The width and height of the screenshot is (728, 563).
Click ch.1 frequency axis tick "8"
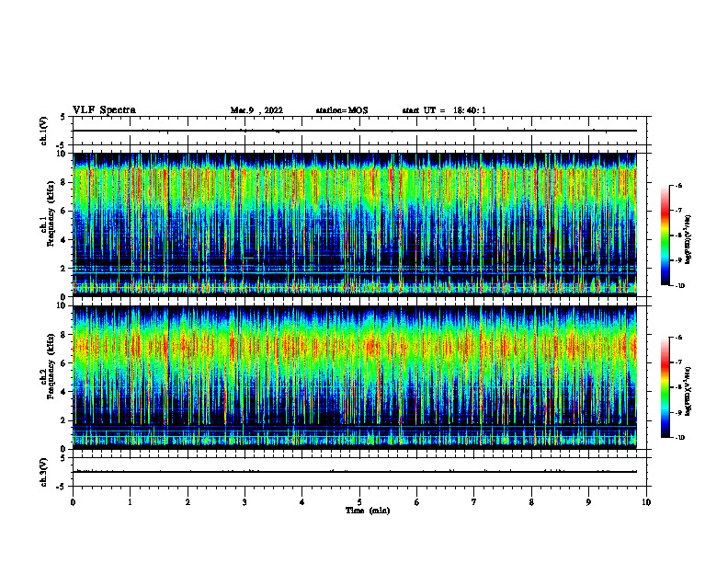click(64, 182)
